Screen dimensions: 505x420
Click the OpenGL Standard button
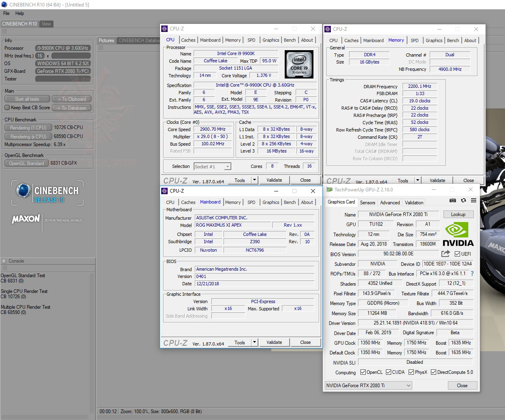[27, 163]
